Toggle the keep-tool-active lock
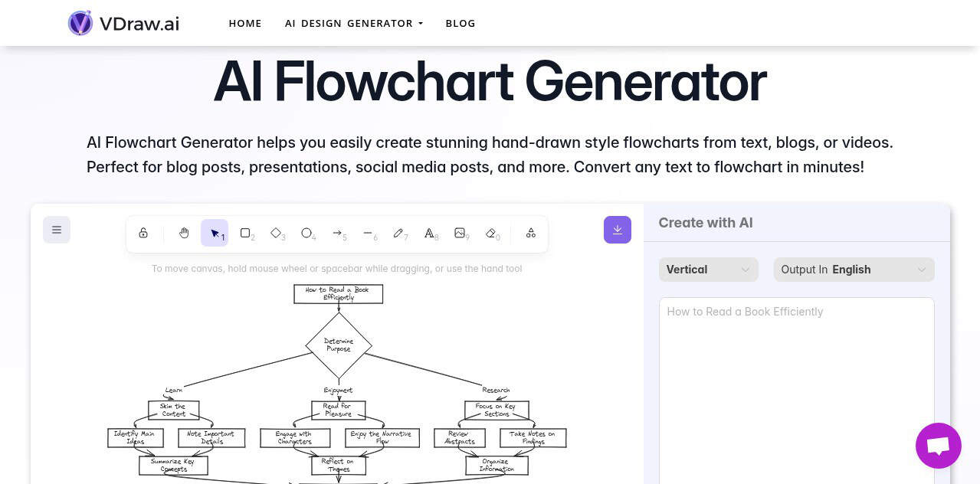The image size is (980, 484). click(x=143, y=233)
